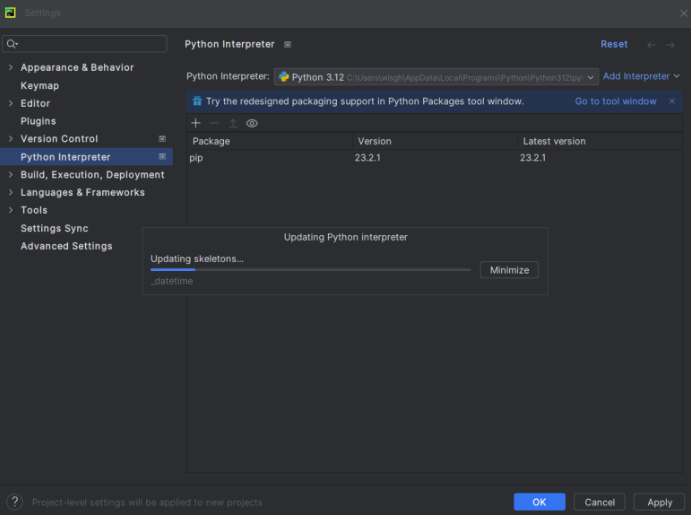Screen dimensions: 691x515
Task: Open the Add Interpreter dropdown
Action: (641, 76)
